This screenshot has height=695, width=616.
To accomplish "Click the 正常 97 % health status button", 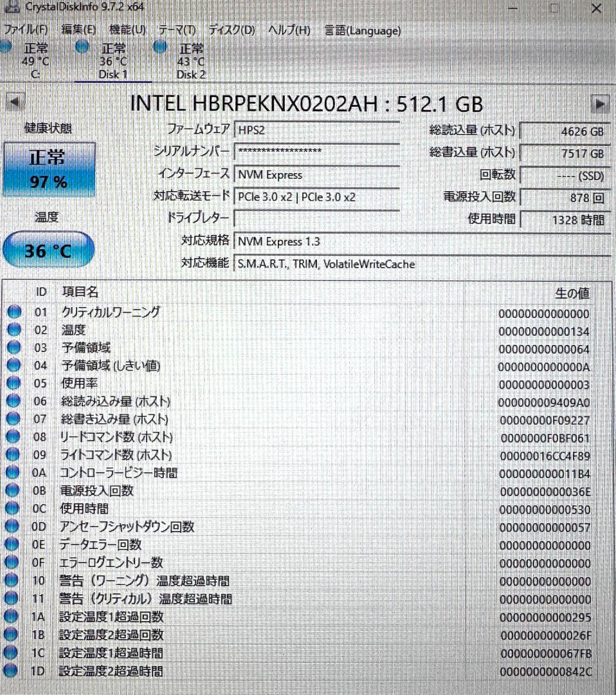I will [49, 170].
